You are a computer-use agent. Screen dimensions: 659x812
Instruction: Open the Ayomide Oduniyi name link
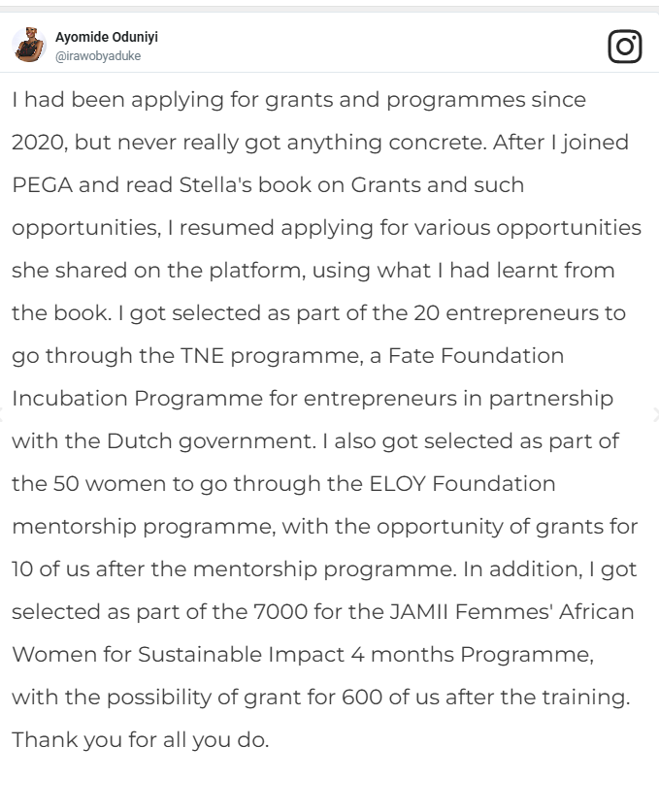(x=107, y=37)
